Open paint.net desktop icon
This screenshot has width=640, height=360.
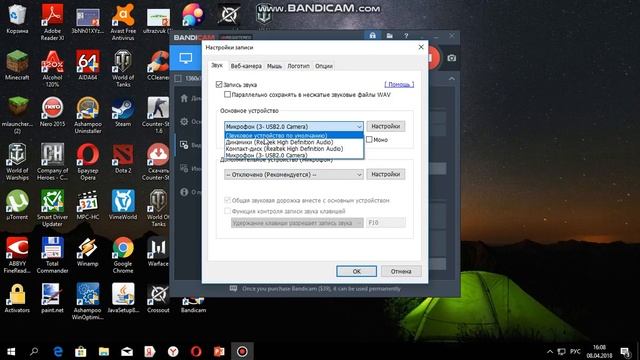pos(52,298)
